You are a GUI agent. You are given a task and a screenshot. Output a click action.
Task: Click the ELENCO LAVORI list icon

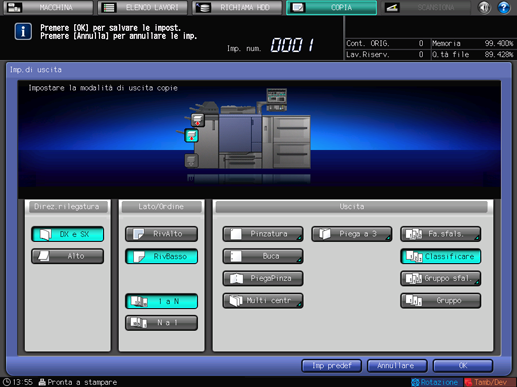(x=109, y=8)
